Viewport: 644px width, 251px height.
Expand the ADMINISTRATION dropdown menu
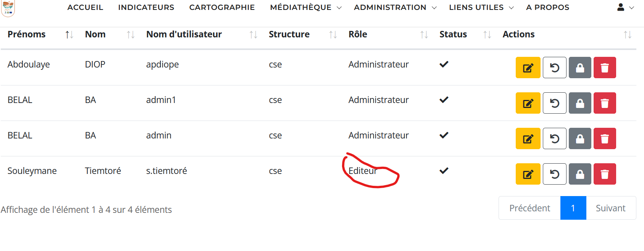point(395,7)
